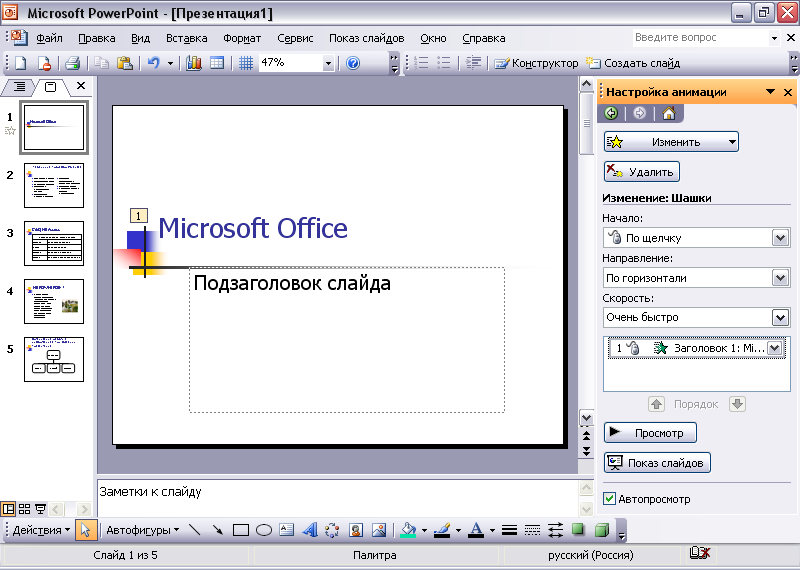The height and width of the screenshot is (570, 800).
Task: Click the Insert Picture icon
Action: [379, 530]
